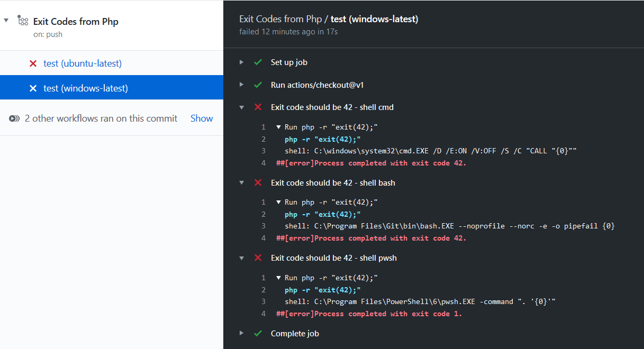Collapse the Run php group under shell bash
The height and width of the screenshot is (349, 644).
pyautogui.click(x=279, y=202)
